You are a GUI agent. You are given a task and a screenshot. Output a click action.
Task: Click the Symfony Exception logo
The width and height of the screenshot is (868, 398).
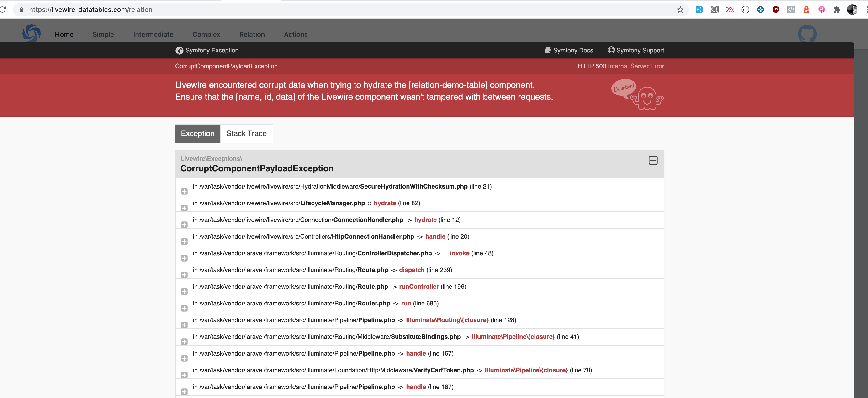179,50
